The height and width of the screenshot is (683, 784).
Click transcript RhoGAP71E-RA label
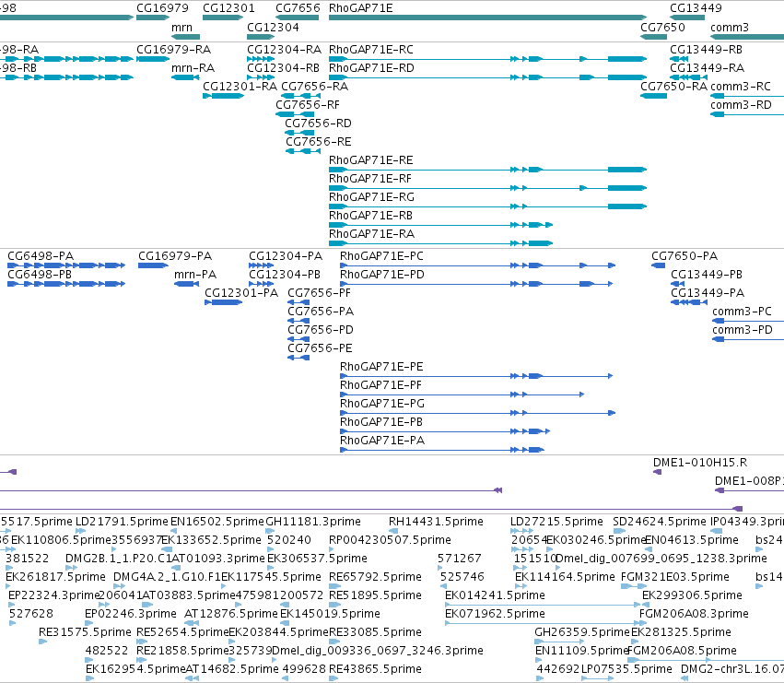(x=371, y=234)
